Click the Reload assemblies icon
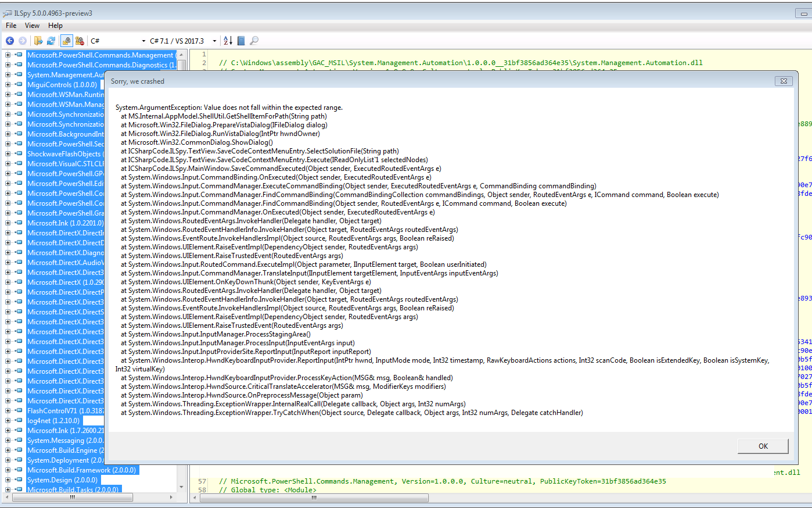This screenshot has width=812, height=508. [x=51, y=41]
